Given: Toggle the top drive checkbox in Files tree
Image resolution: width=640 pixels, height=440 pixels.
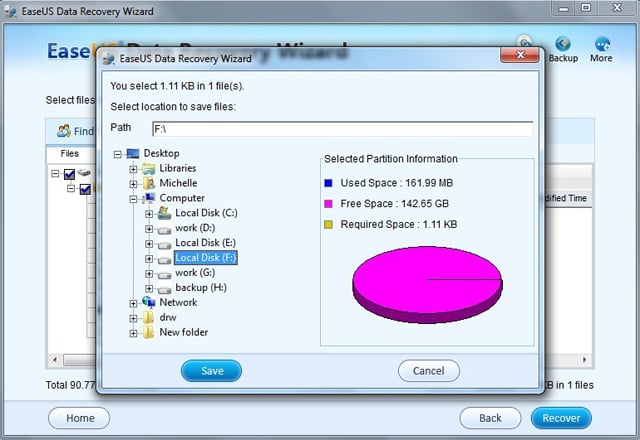Looking at the screenshot, I should pyautogui.click(x=69, y=174).
